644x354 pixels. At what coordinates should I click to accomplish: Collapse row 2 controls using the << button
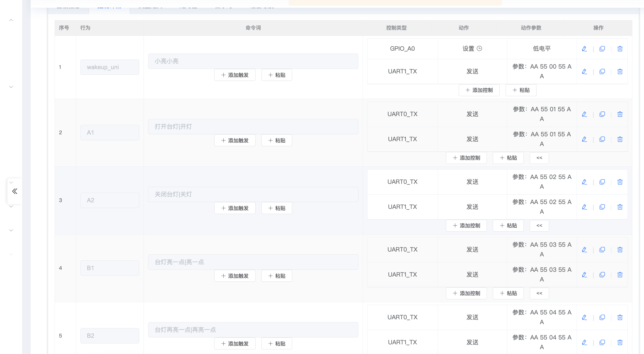(539, 158)
